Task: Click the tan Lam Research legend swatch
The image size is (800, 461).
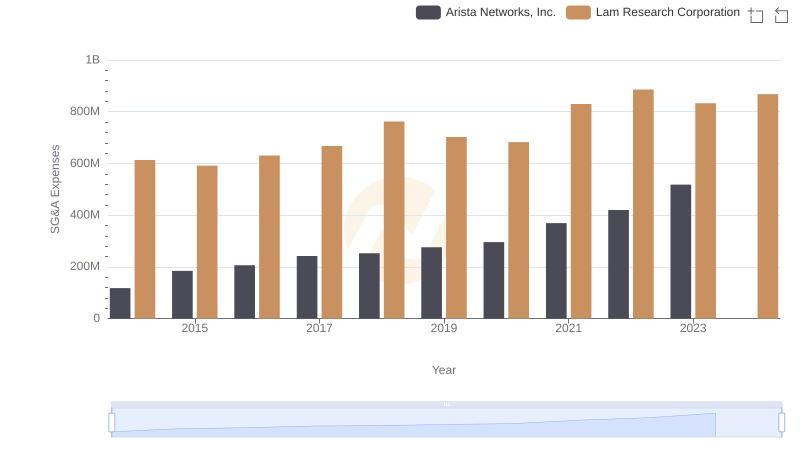Action: tap(578, 12)
